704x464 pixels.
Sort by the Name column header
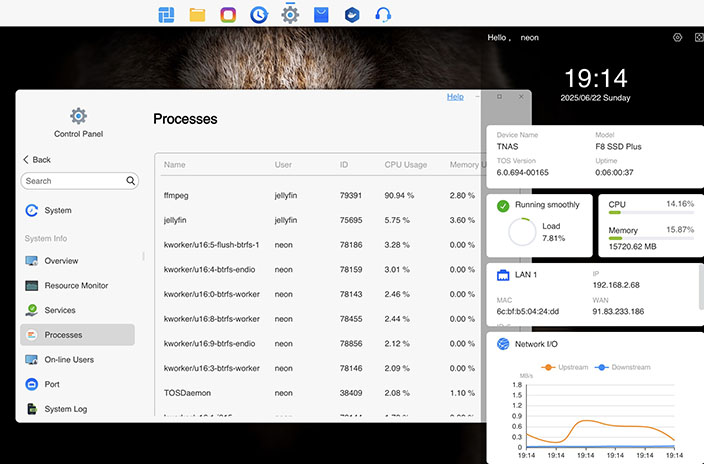click(175, 164)
